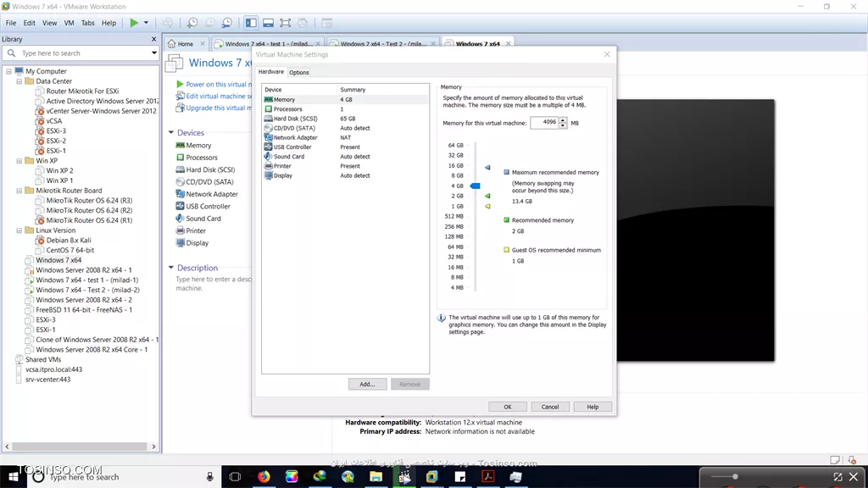Viewport: 868px width, 488px height.
Task: Click OK in Virtual Machine Settings
Action: 508,407
